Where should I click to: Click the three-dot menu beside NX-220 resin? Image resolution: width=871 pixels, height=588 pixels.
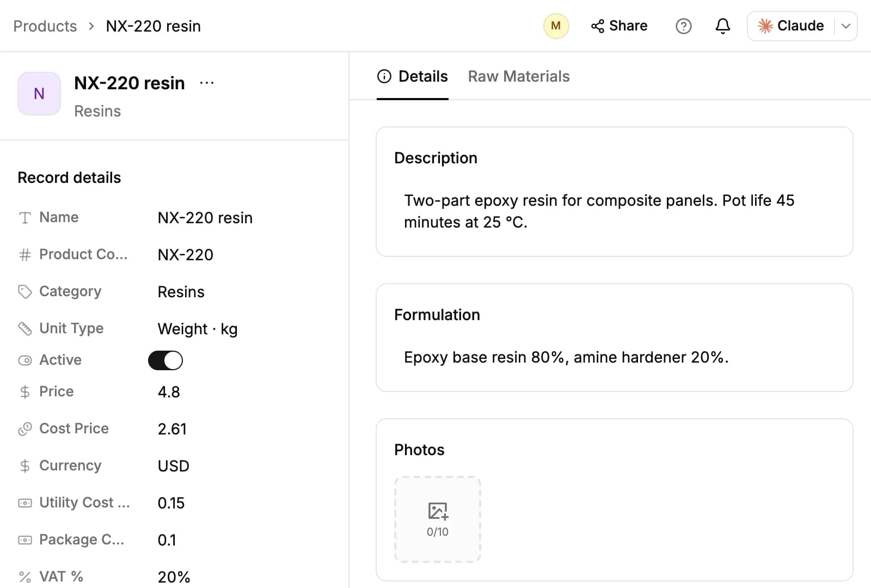point(207,83)
